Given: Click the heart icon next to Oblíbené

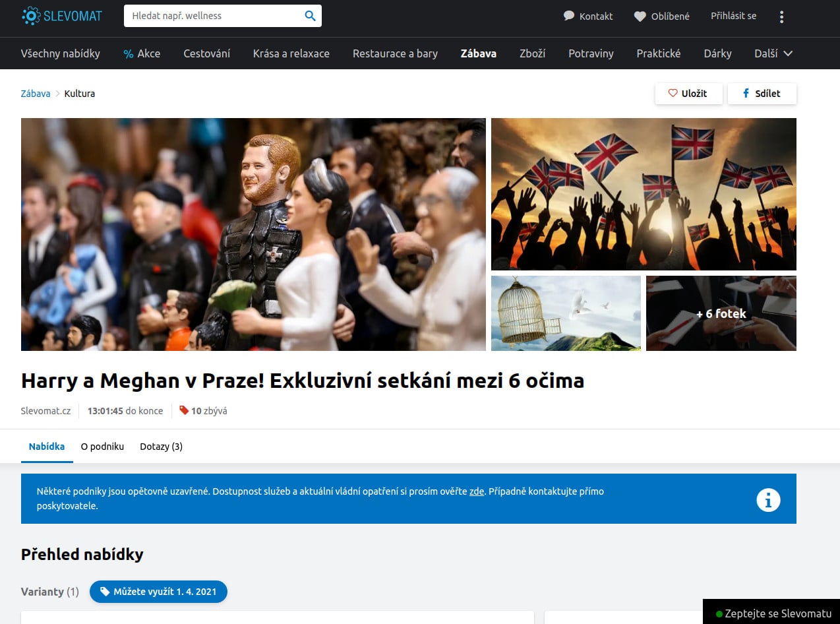Looking at the screenshot, I should click(x=639, y=15).
